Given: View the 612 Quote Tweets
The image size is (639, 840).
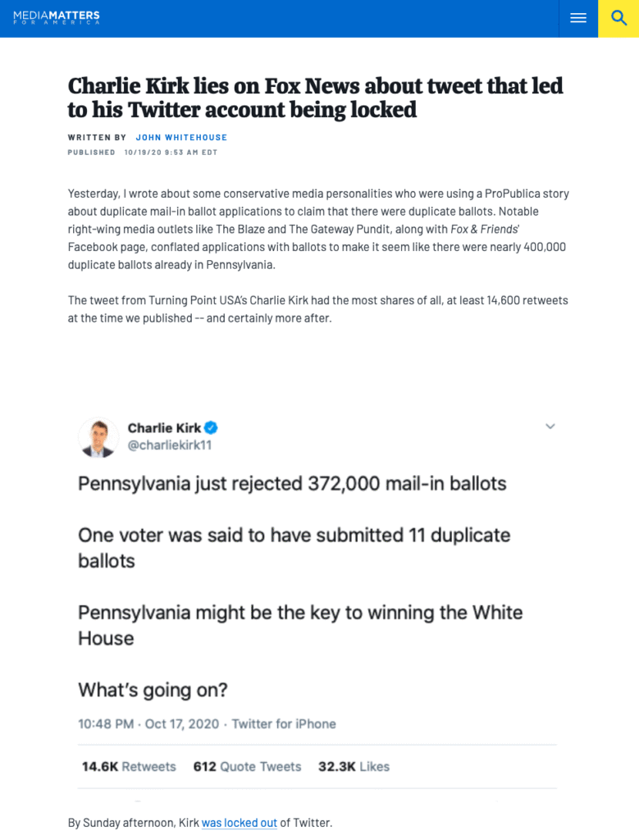Looking at the screenshot, I should point(247,766).
